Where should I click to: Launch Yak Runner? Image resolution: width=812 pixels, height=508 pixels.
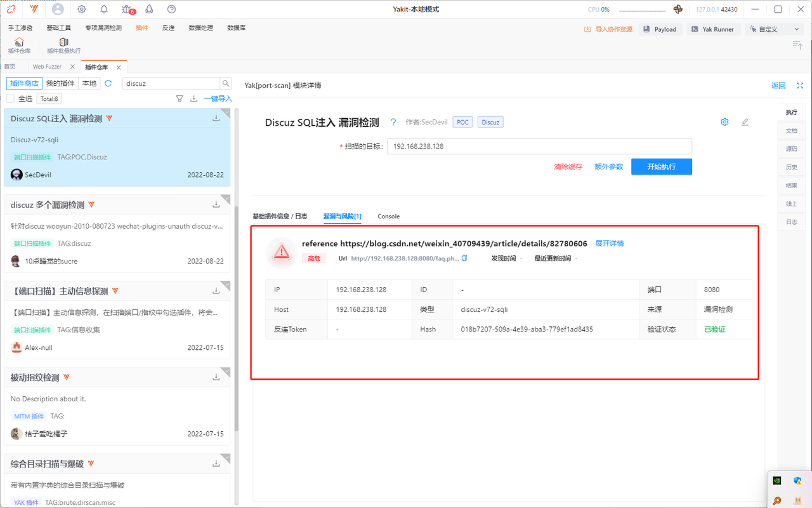pyautogui.click(x=713, y=29)
